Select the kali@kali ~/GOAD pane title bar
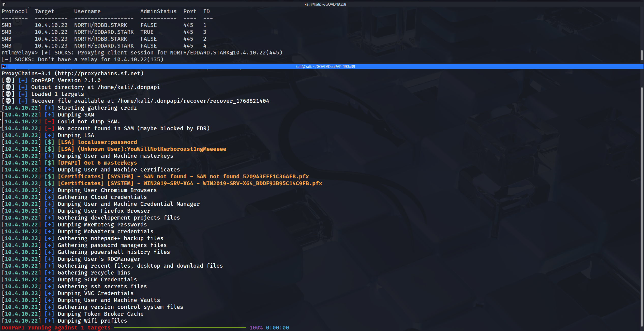Viewport: 644px width, 331px height. [325, 4]
